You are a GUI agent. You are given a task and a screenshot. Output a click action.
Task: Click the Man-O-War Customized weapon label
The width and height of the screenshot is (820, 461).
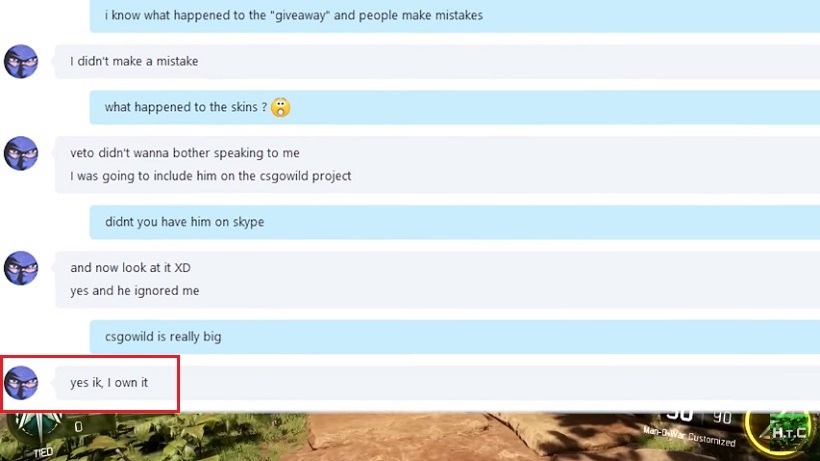click(689, 436)
